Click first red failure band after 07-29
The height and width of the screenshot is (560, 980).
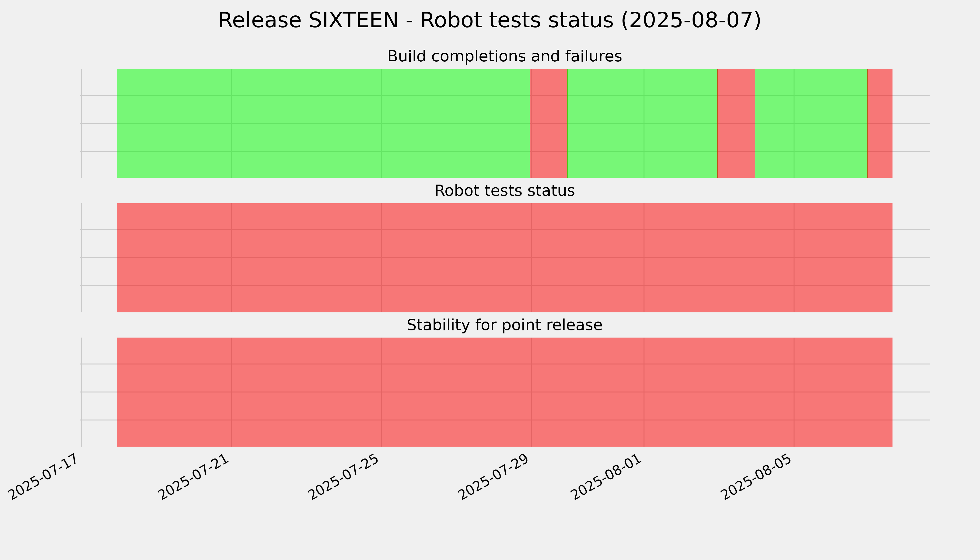[549, 123]
